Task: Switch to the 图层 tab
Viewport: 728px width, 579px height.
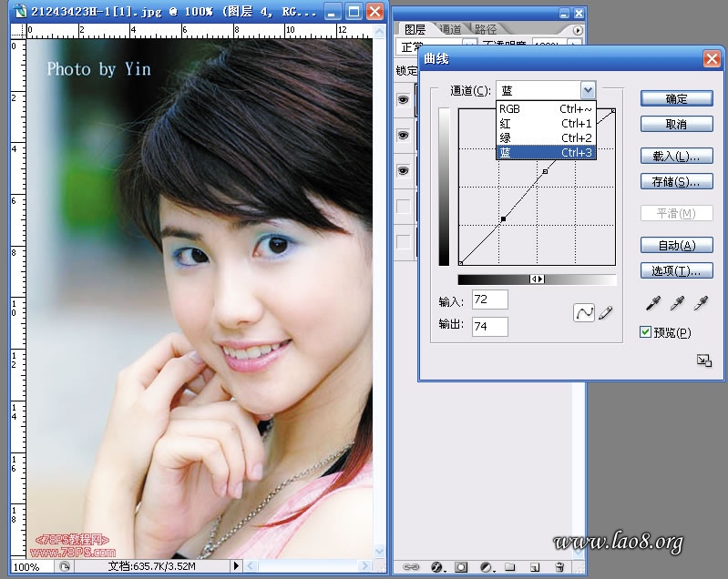Action: point(415,30)
